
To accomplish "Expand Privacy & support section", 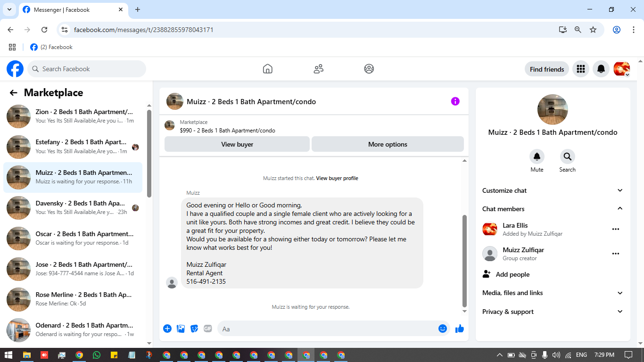I will click(x=553, y=312).
